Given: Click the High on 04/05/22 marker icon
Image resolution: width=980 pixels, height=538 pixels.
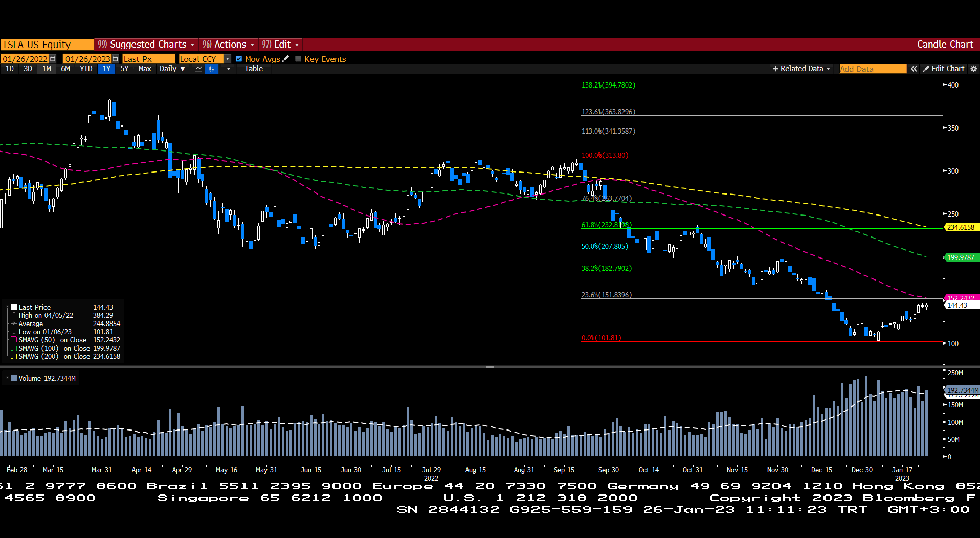Looking at the screenshot, I should [x=14, y=315].
